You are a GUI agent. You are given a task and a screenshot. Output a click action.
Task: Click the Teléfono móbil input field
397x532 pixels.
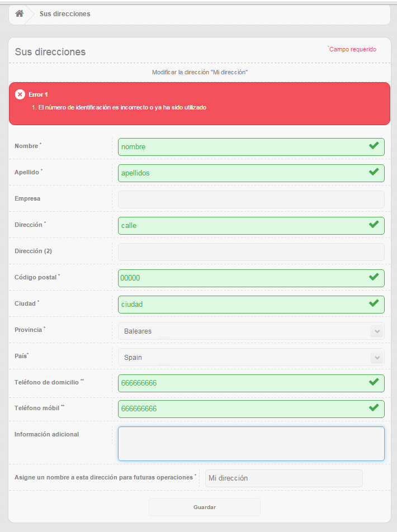point(240,408)
